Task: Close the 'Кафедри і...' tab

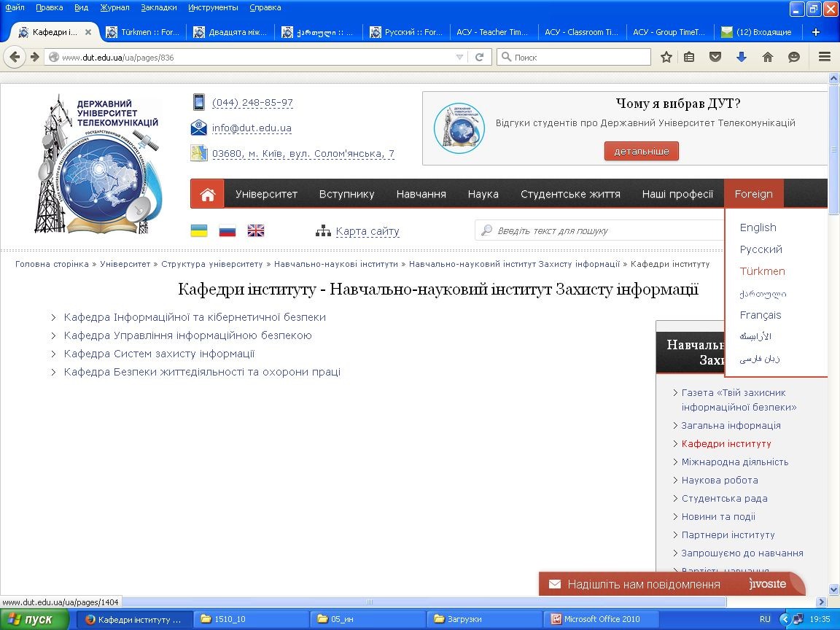Action: pos(88,32)
